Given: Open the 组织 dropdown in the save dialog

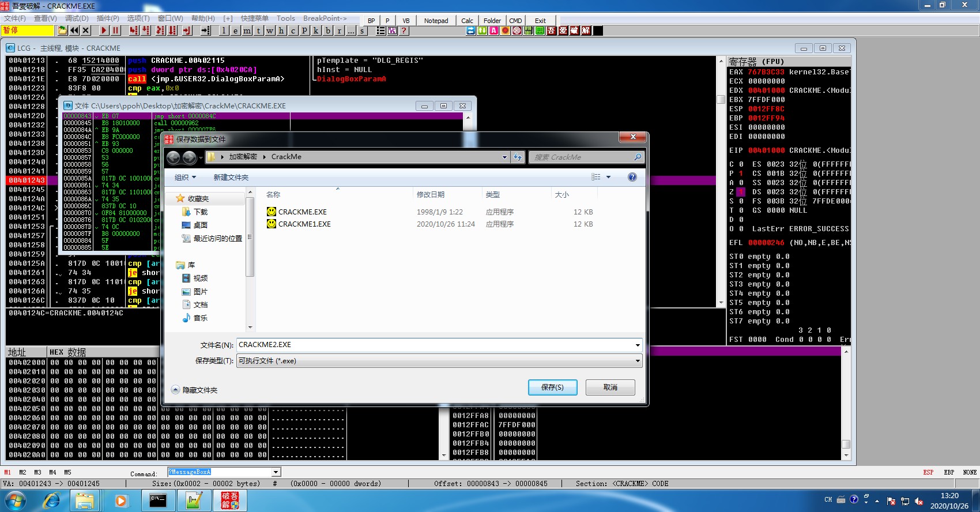Looking at the screenshot, I should tap(185, 178).
